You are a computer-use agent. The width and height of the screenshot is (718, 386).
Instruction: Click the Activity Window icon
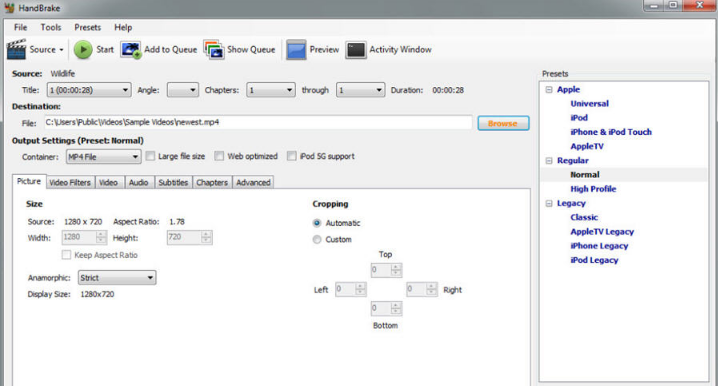pyautogui.click(x=356, y=49)
